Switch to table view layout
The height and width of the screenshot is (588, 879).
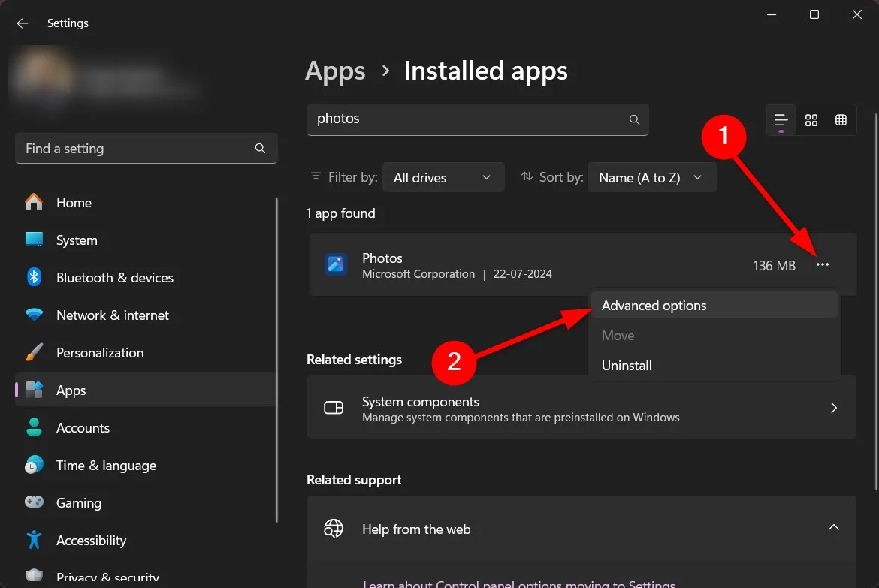[x=841, y=120]
